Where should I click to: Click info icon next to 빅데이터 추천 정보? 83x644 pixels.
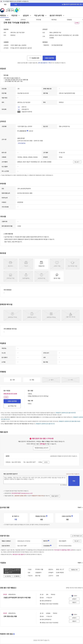pyautogui.click(x=14, y=634)
